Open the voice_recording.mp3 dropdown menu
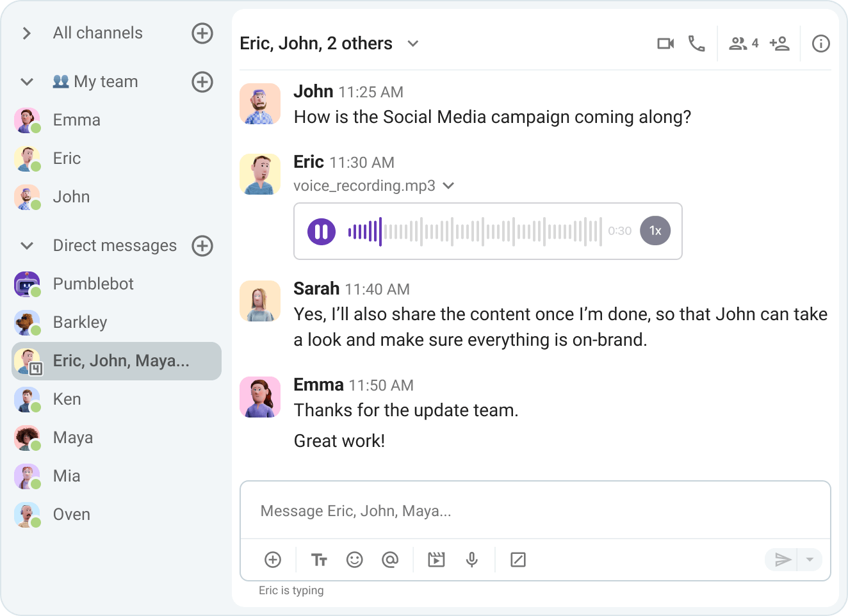 (448, 186)
